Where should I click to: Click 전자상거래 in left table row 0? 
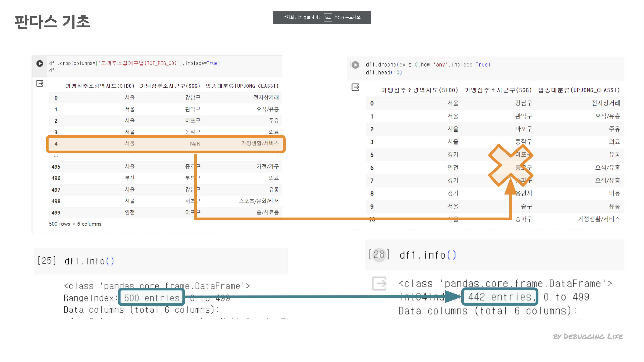(266, 97)
